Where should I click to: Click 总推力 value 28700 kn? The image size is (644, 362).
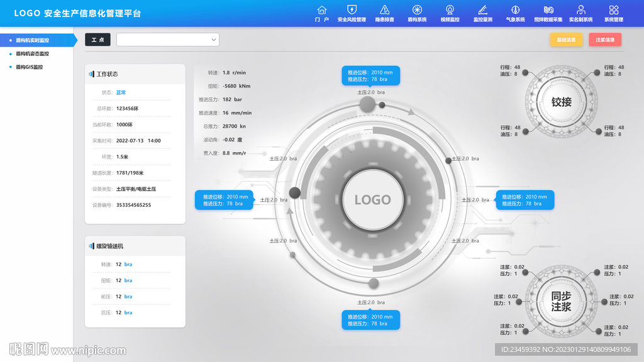click(x=234, y=126)
